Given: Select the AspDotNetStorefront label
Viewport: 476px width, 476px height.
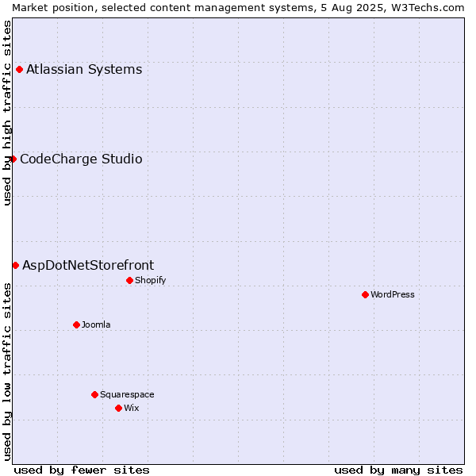Looking at the screenshot, I should (x=88, y=266).
